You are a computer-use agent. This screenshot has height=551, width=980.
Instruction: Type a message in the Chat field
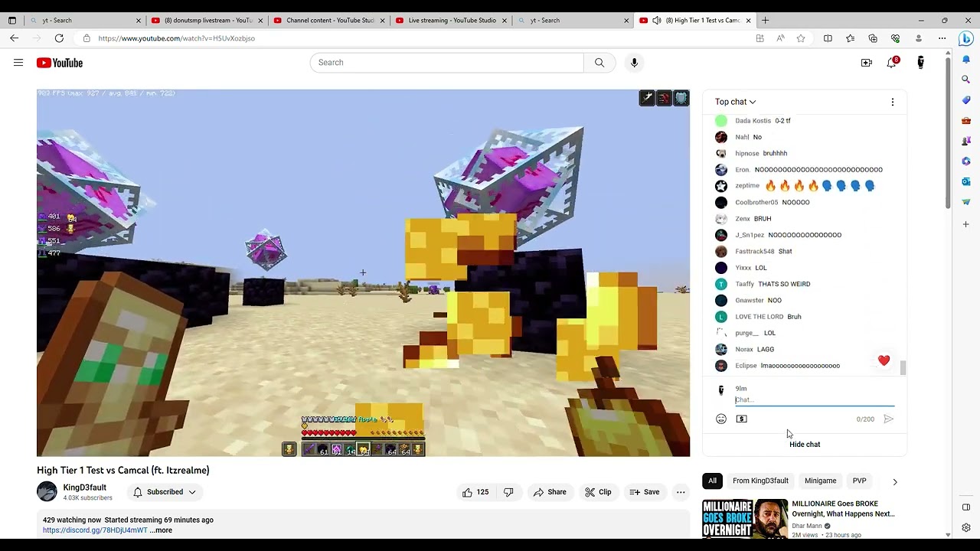pos(815,400)
